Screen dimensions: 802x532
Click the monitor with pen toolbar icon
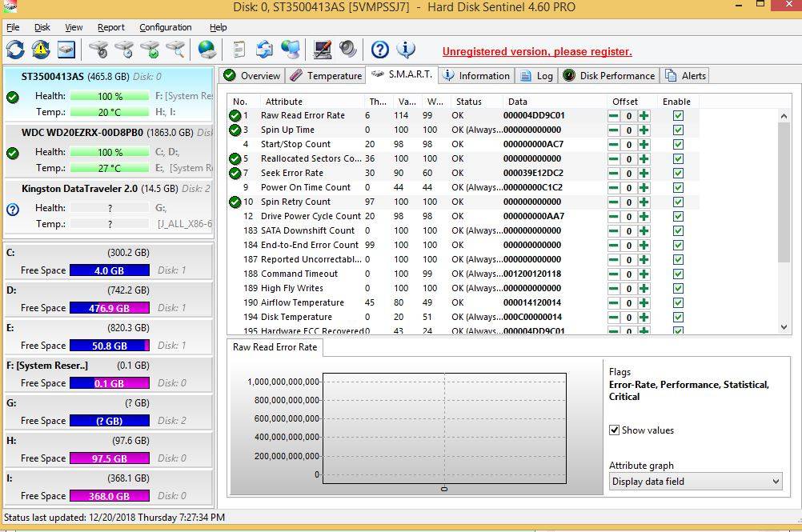(x=322, y=50)
